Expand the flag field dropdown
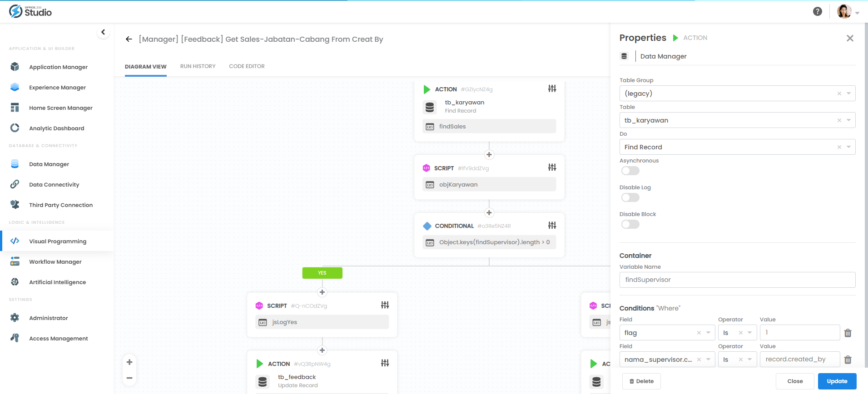Screen dimensions: 868x394 coord(708,333)
